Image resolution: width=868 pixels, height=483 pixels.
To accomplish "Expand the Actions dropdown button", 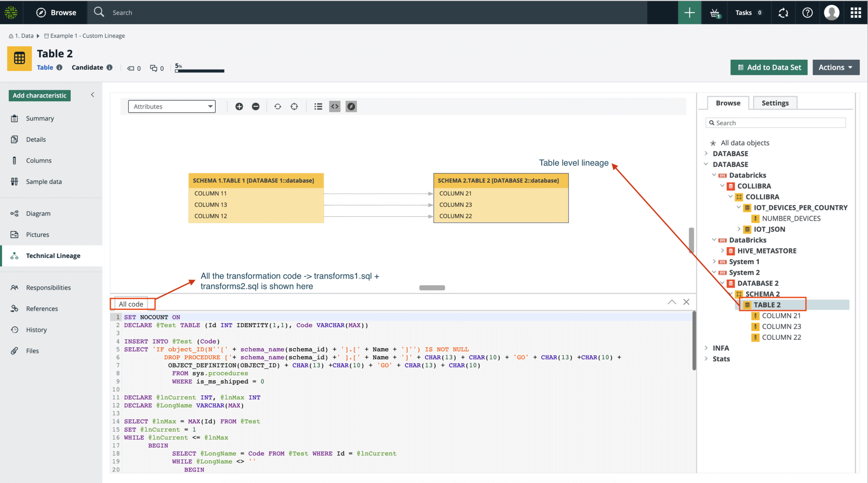I will coord(835,67).
